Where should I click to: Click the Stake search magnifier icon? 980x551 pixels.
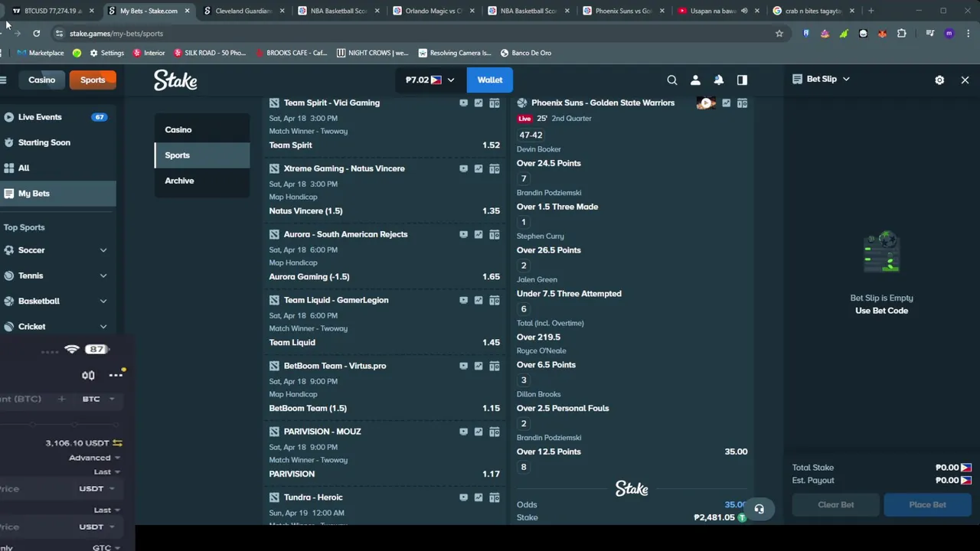pos(672,80)
